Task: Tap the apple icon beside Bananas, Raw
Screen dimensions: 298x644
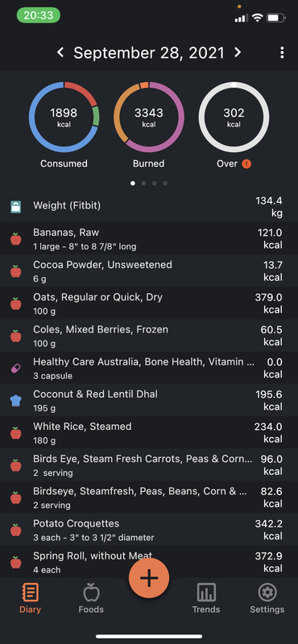Action: coord(15,239)
